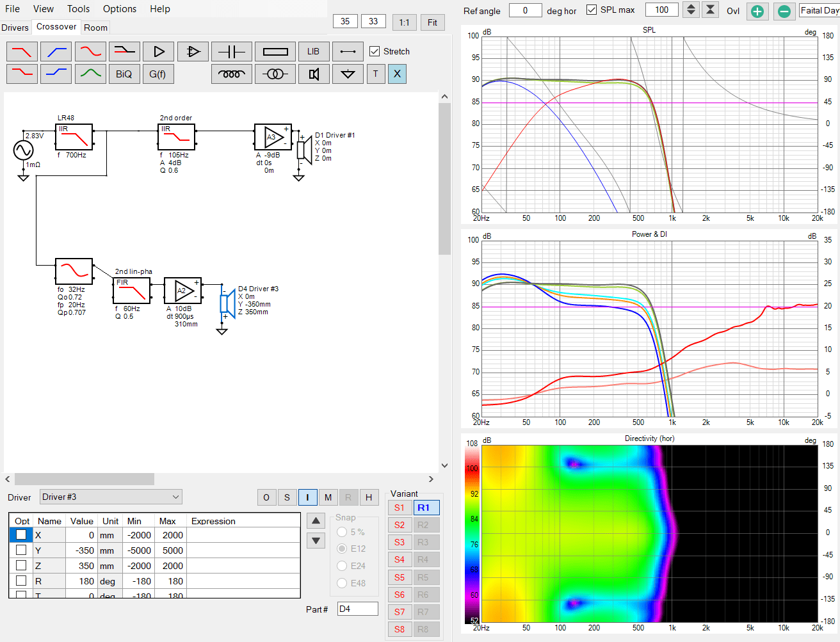The height and width of the screenshot is (642, 840).
Task: Check the Opt box for R row
Action: point(21,581)
